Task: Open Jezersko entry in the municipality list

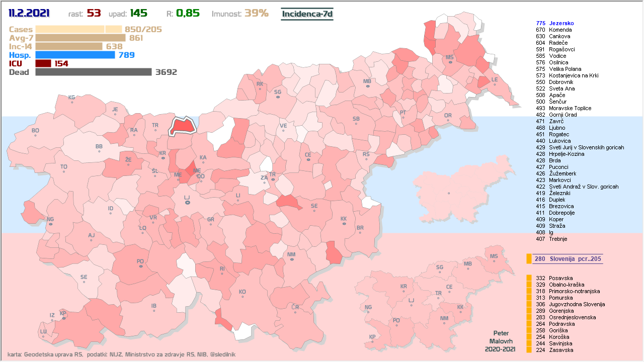Action: [x=561, y=23]
